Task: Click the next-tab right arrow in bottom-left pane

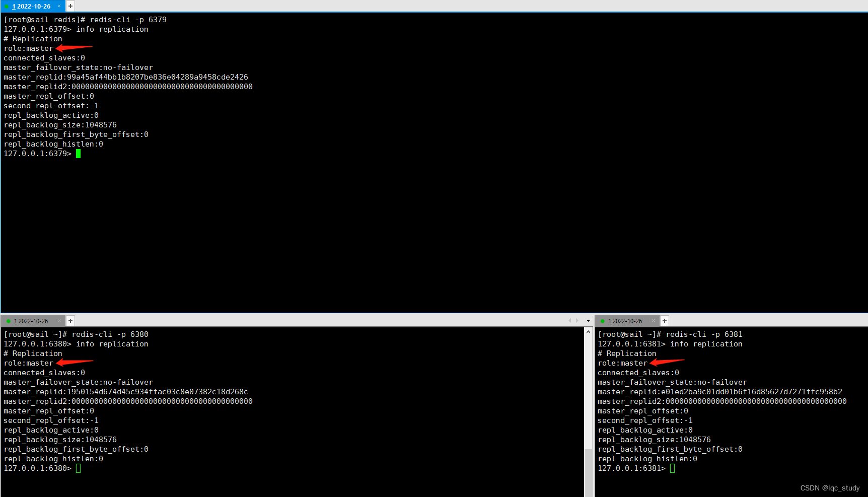Action: point(577,321)
